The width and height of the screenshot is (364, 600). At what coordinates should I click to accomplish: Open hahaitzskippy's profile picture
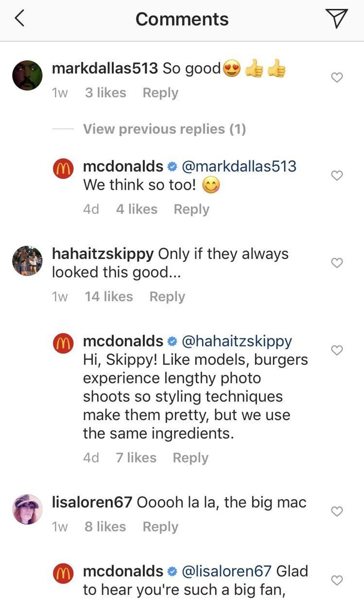[27, 260]
